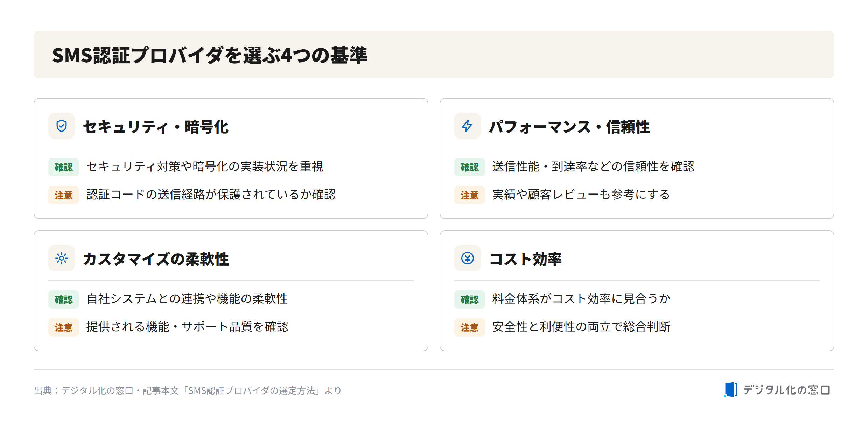Click the text 認証コードの送信経路が保護されているか確認
Screen dimensions: 868x431
(x=211, y=195)
